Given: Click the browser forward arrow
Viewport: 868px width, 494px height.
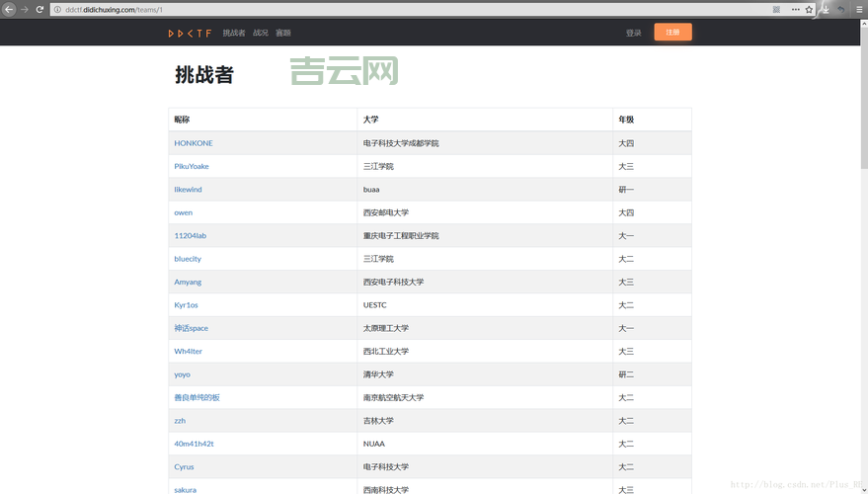Looking at the screenshot, I should 25,10.
